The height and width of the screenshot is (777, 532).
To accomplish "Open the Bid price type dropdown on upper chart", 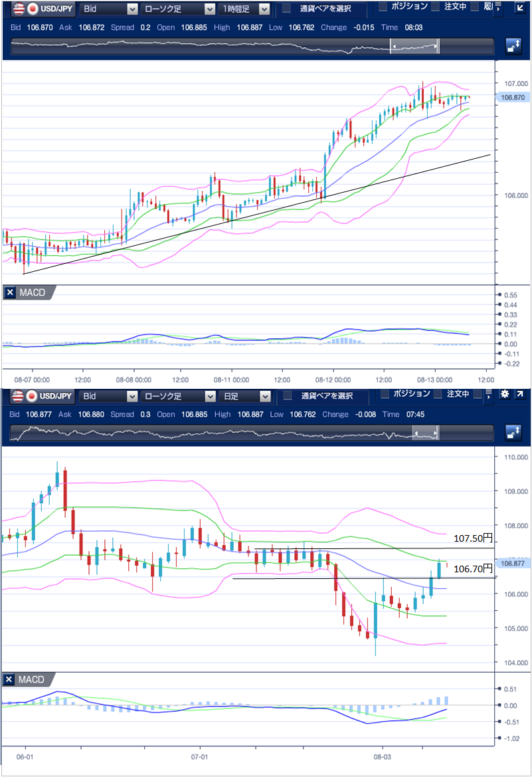I will [109, 9].
